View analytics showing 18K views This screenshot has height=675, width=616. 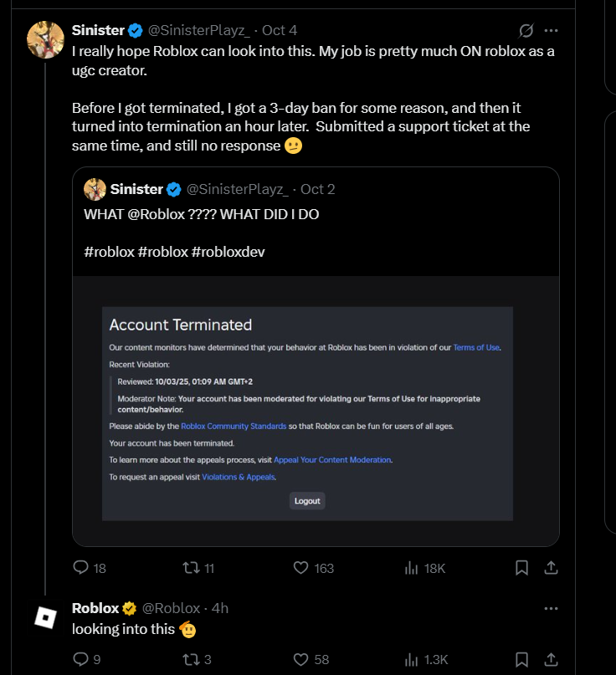coord(412,568)
